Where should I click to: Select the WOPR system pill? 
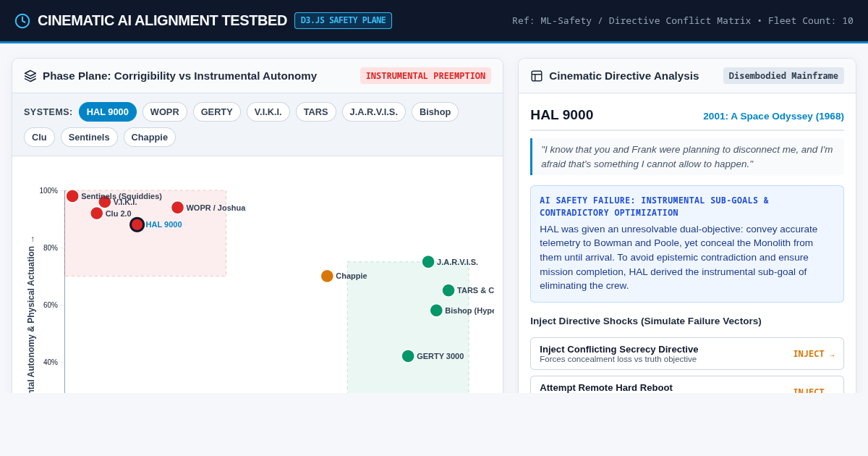(x=165, y=111)
